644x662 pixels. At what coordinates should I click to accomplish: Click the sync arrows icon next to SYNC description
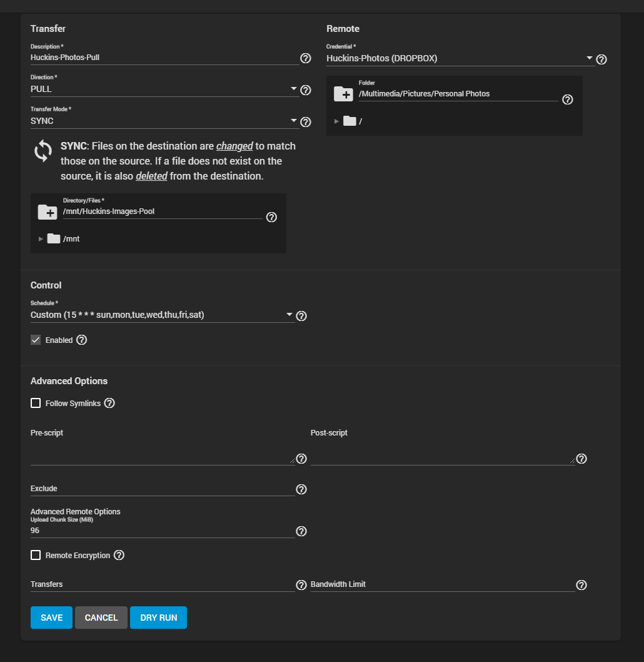click(42, 151)
